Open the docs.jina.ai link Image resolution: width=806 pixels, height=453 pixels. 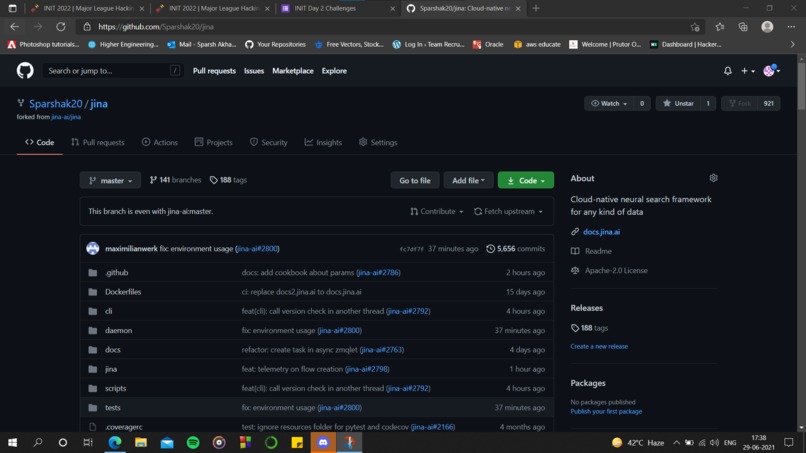tap(601, 232)
